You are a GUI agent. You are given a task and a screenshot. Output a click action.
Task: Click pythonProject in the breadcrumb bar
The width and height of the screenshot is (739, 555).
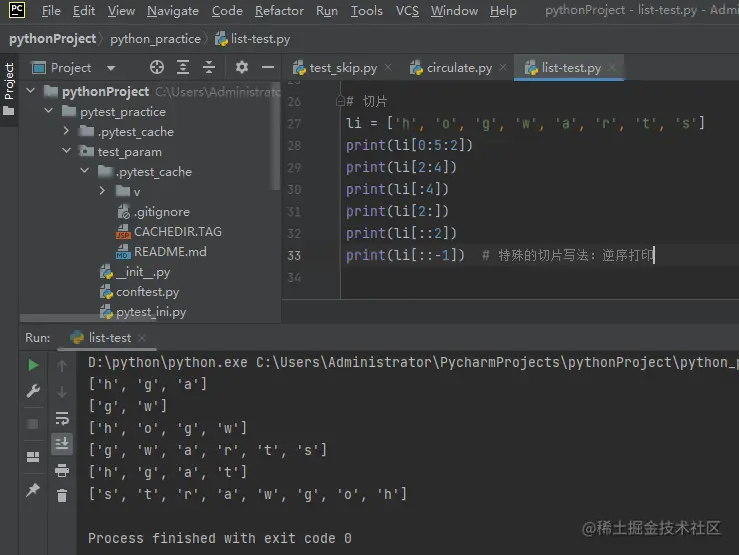[52, 39]
